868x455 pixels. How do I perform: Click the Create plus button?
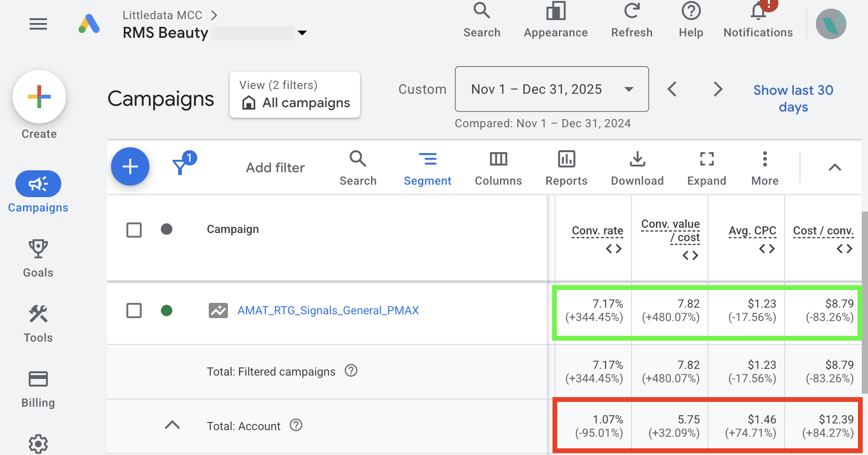point(39,97)
